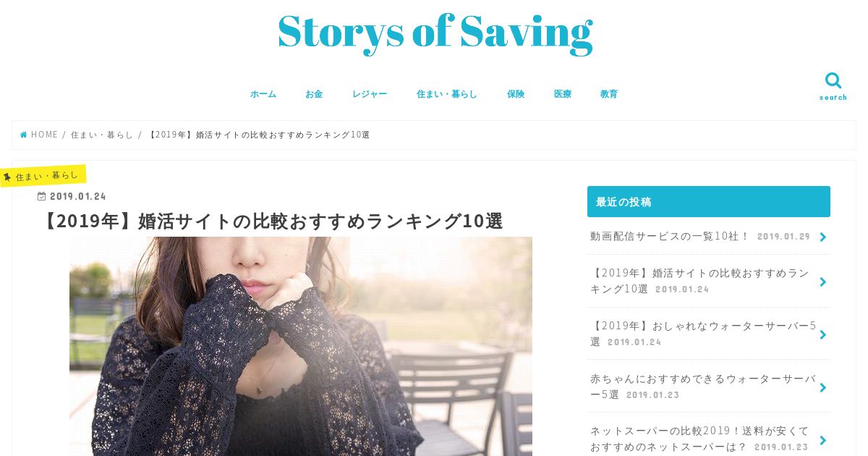The height and width of the screenshot is (456, 868).
Task: Open recent post 動画配信サービスの一覧10社！
Action: [x=670, y=236]
